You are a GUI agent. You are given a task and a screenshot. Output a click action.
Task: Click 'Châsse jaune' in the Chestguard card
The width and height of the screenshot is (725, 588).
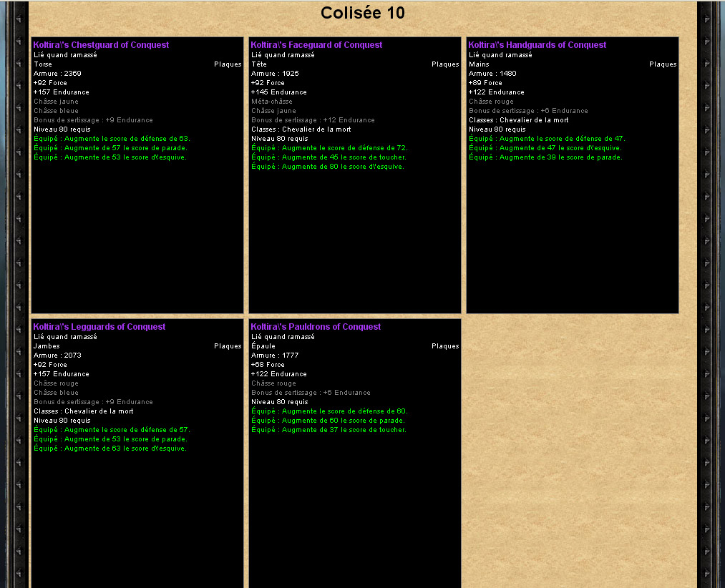56,102
